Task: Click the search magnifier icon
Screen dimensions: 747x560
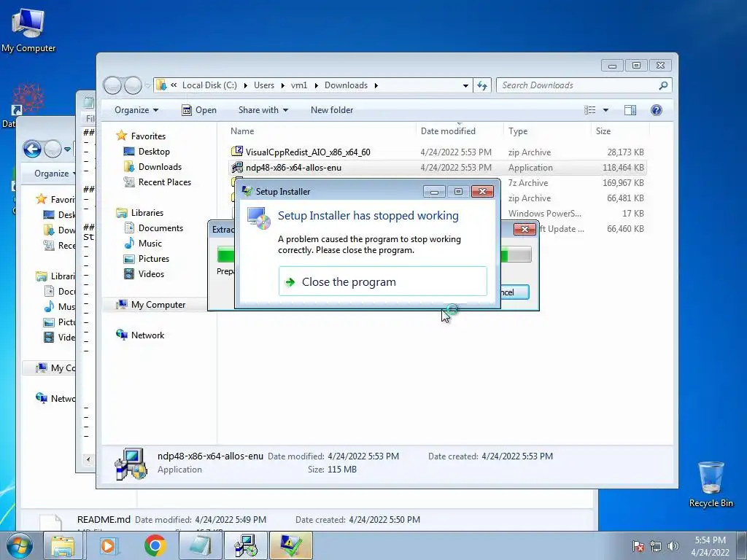Action: pyautogui.click(x=663, y=85)
